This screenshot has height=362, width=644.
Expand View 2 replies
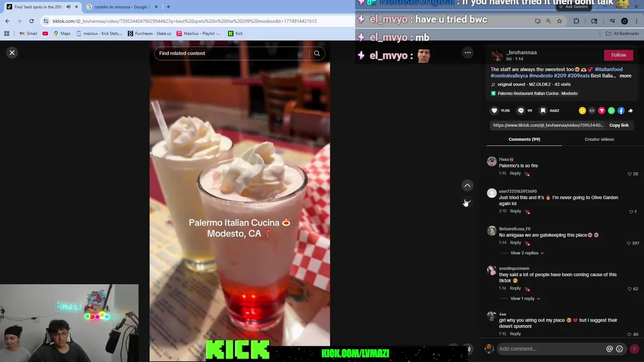tap(527, 253)
